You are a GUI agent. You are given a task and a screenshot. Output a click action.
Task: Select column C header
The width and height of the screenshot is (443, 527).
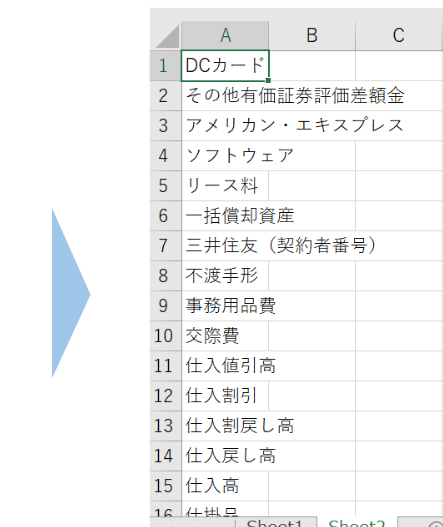(x=399, y=35)
